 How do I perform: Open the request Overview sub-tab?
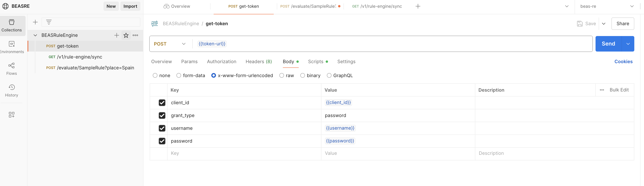pos(161,61)
